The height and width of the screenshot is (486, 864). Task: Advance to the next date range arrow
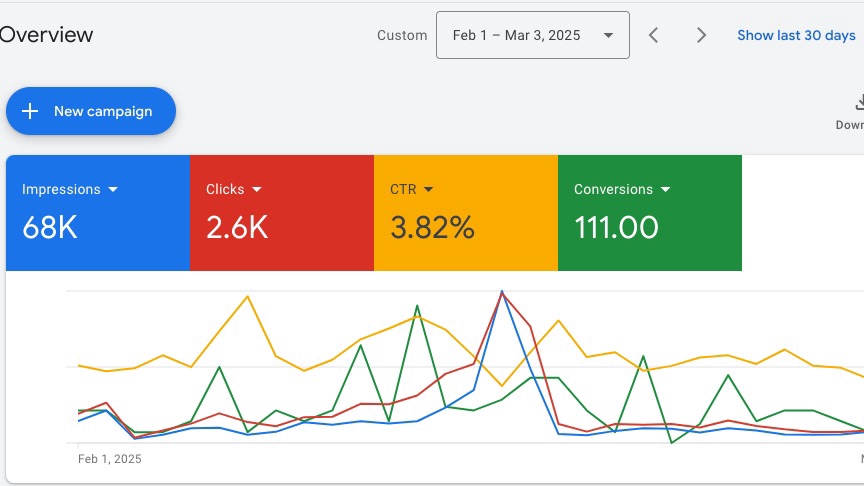pos(701,35)
